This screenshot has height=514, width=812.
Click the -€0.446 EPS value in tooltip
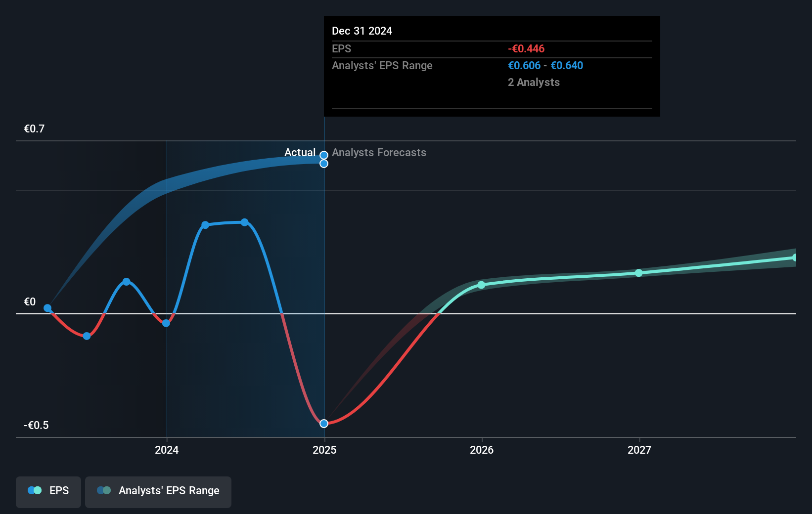pyautogui.click(x=526, y=49)
